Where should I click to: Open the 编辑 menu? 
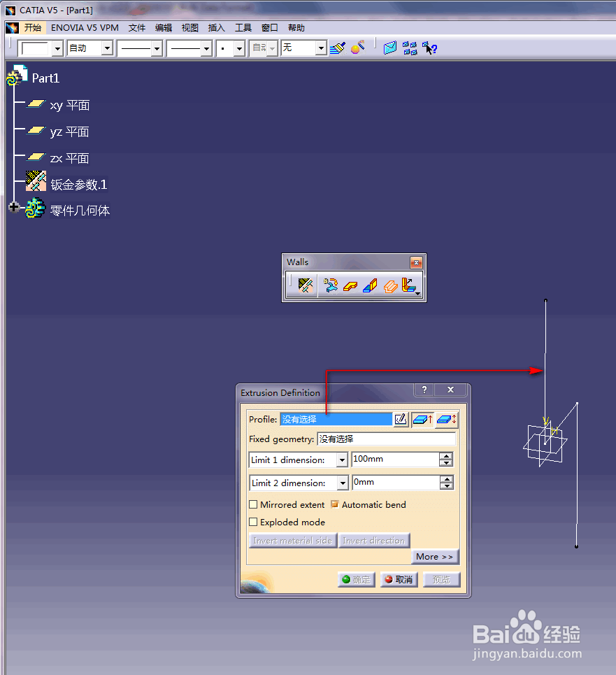(164, 27)
